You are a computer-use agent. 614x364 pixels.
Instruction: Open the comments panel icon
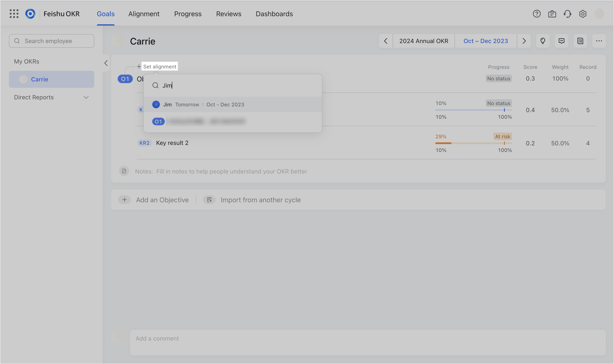point(562,41)
